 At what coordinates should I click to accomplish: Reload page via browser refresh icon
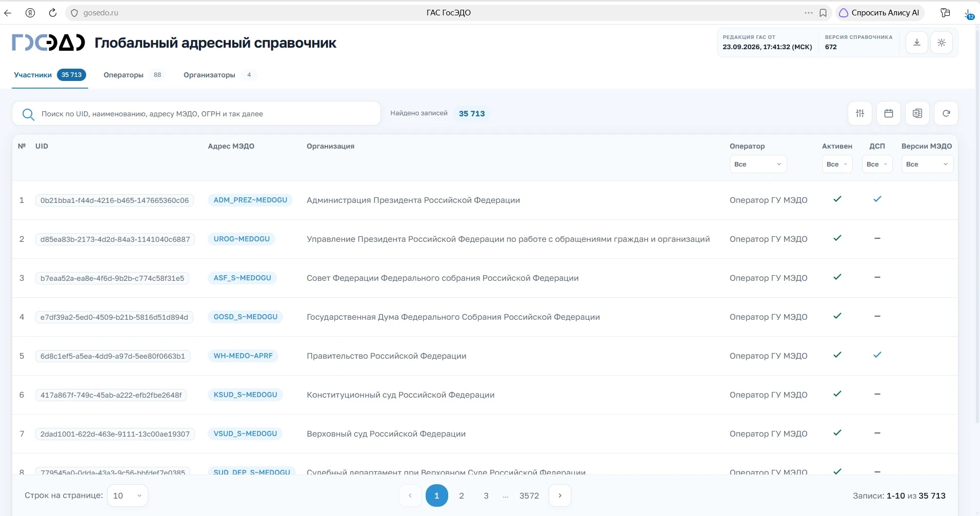[x=52, y=13]
